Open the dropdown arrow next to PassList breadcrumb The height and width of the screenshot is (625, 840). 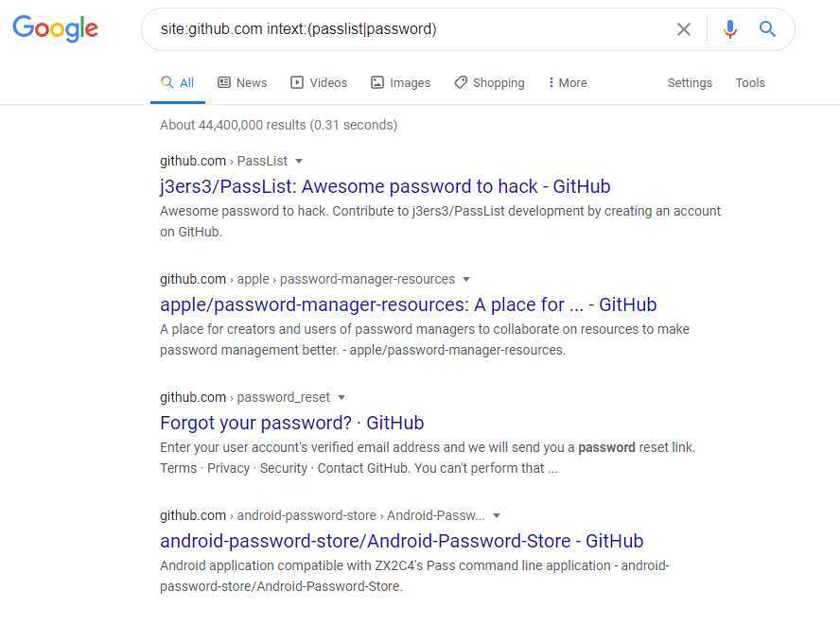pyautogui.click(x=299, y=161)
